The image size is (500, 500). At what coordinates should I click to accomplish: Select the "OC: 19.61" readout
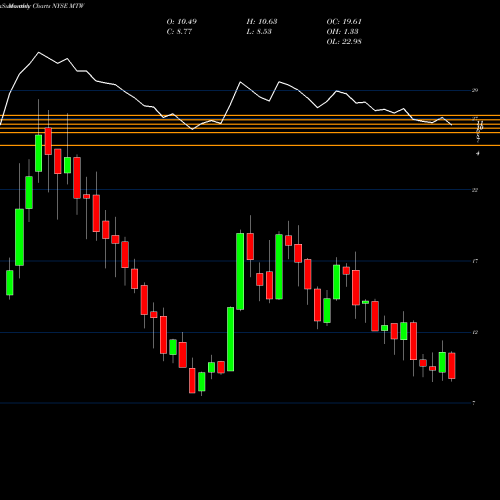pos(344,22)
